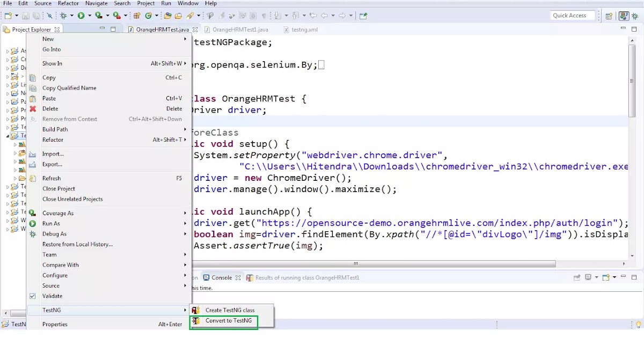Uncheck the Validate checkbox in the context menu
The image size is (644, 338).
[33, 296]
